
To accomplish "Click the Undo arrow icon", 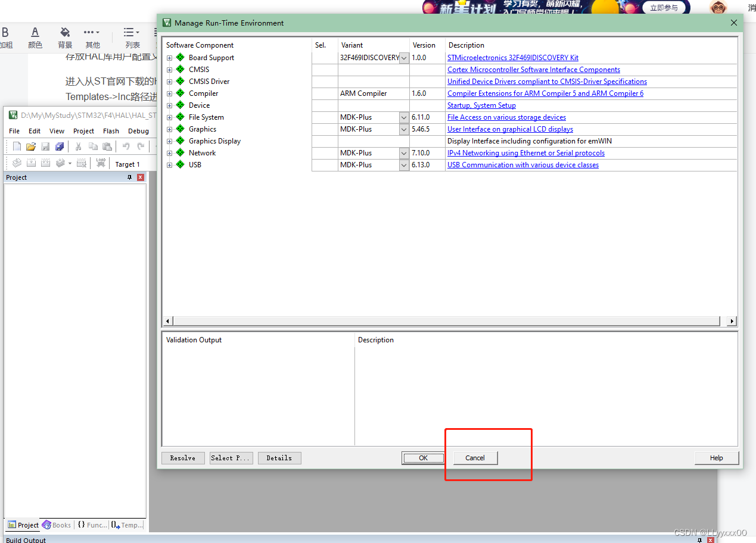I will pyautogui.click(x=126, y=146).
